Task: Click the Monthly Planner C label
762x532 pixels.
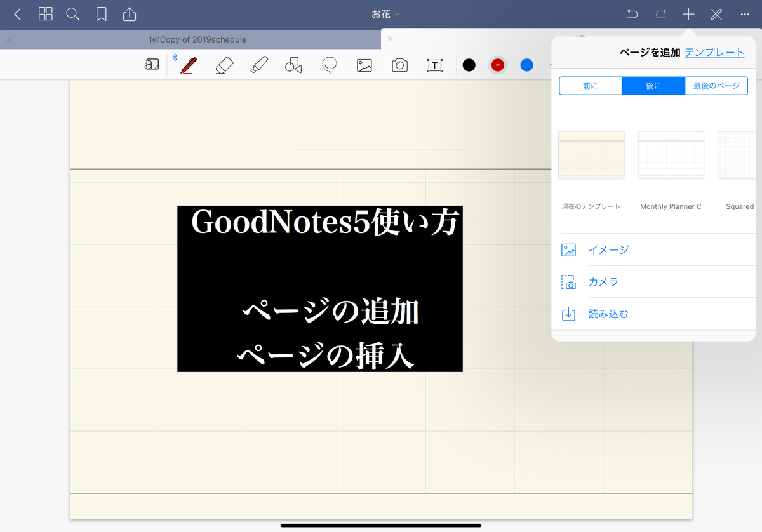Action: (671, 206)
